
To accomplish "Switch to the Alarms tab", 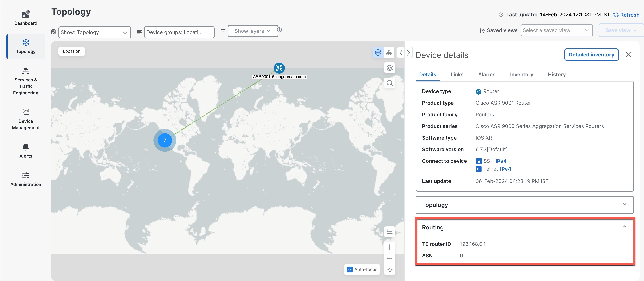I will (487, 74).
